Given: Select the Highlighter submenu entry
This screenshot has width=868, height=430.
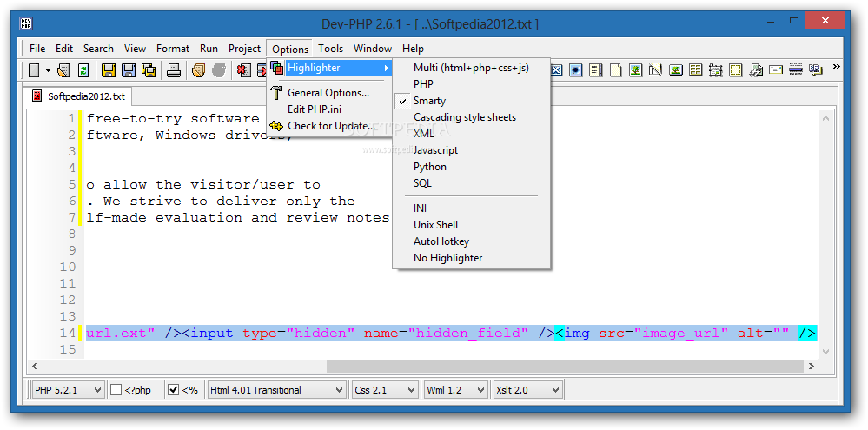Looking at the screenshot, I should click(330, 68).
